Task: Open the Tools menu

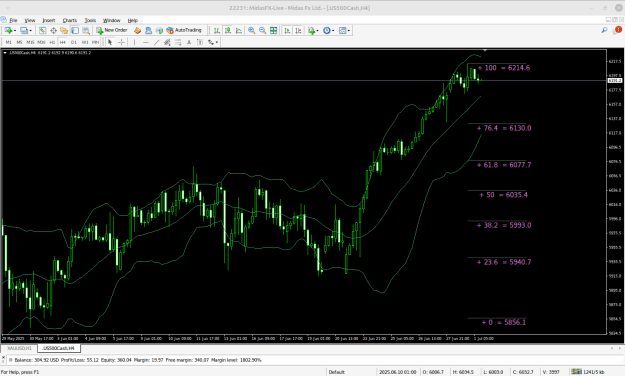Action: (90, 20)
